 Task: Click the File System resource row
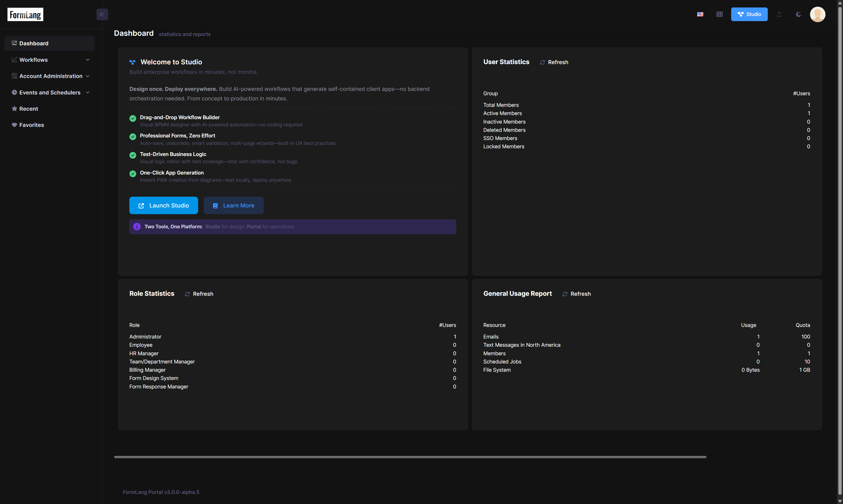click(x=646, y=370)
